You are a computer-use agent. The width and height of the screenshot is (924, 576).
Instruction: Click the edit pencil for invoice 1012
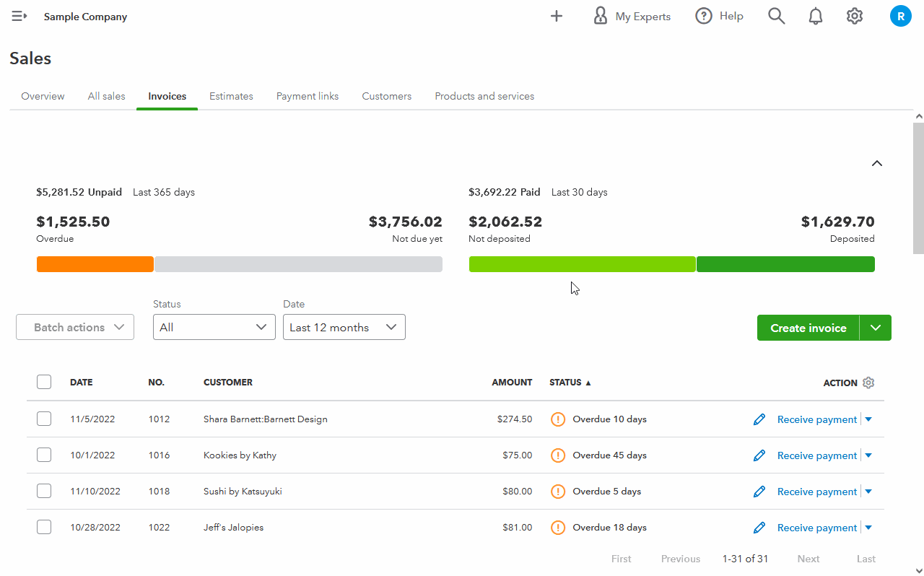(x=759, y=419)
